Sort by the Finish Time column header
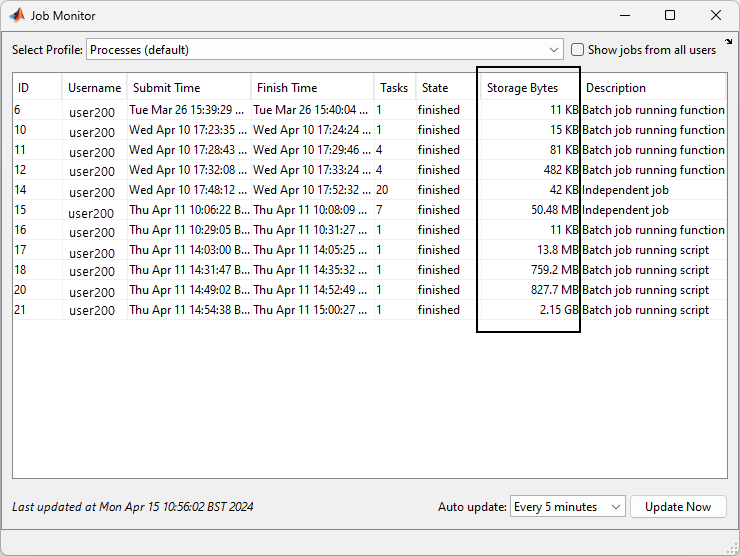740x556 pixels. pos(312,88)
